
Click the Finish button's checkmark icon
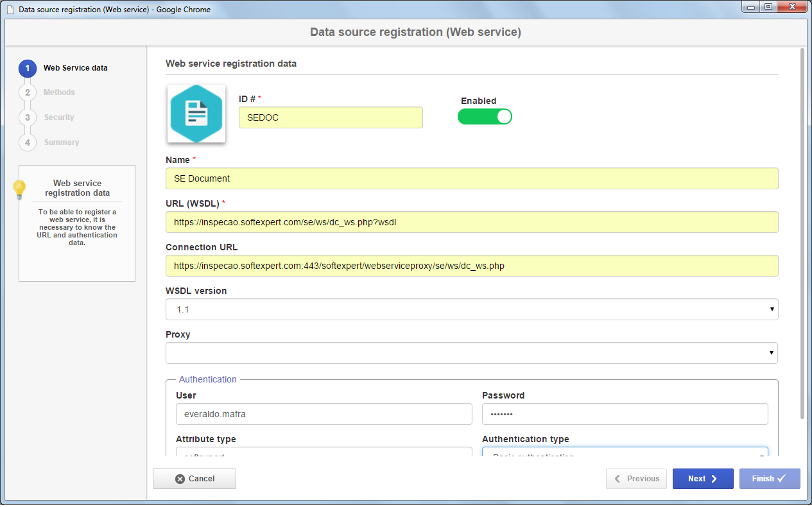pyautogui.click(x=781, y=479)
